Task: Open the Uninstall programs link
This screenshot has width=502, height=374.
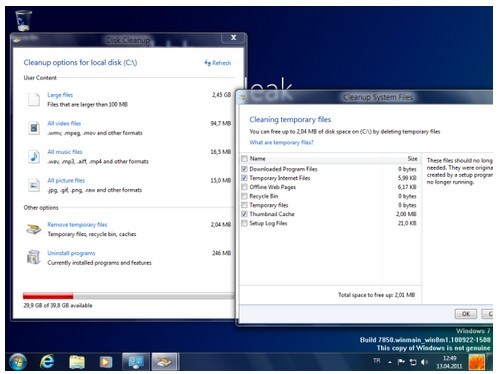Action: pyautogui.click(x=71, y=253)
